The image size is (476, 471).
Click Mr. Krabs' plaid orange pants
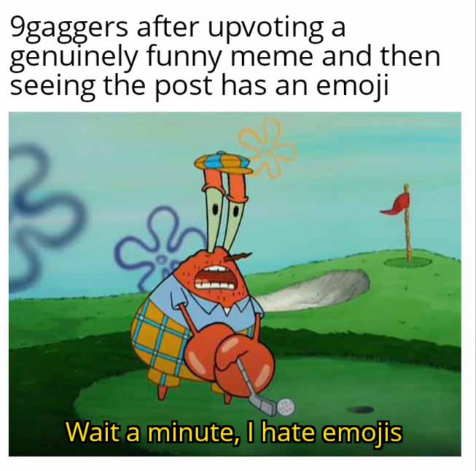coord(158,340)
